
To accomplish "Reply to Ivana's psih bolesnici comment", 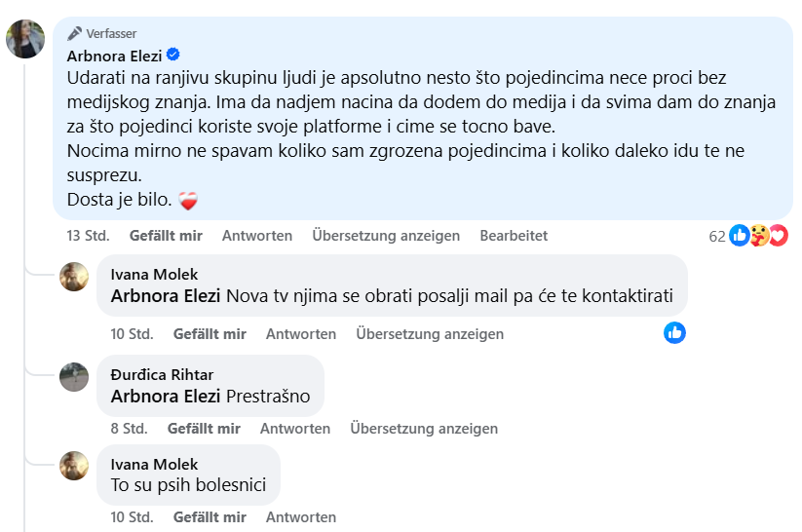I will pyautogui.click(x=301, y=517).
